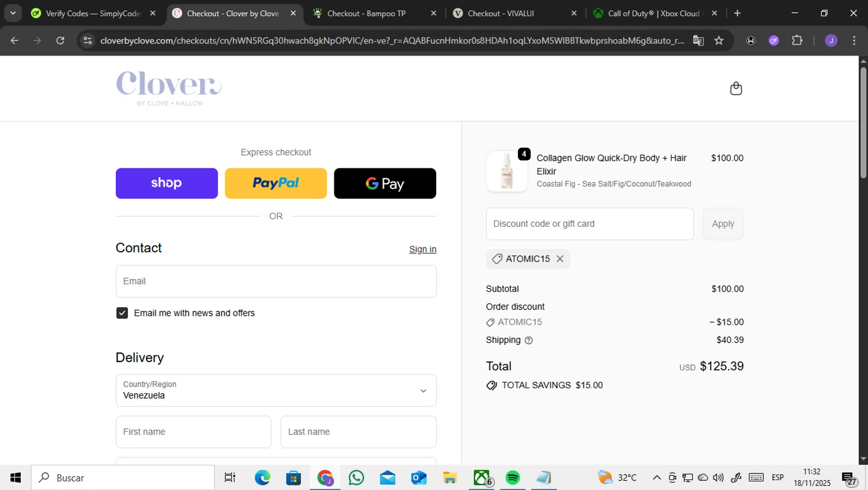Switch the ESP keyboard language indicator
868x490 pixels.
pyautogui.click(x=778, y=477)
